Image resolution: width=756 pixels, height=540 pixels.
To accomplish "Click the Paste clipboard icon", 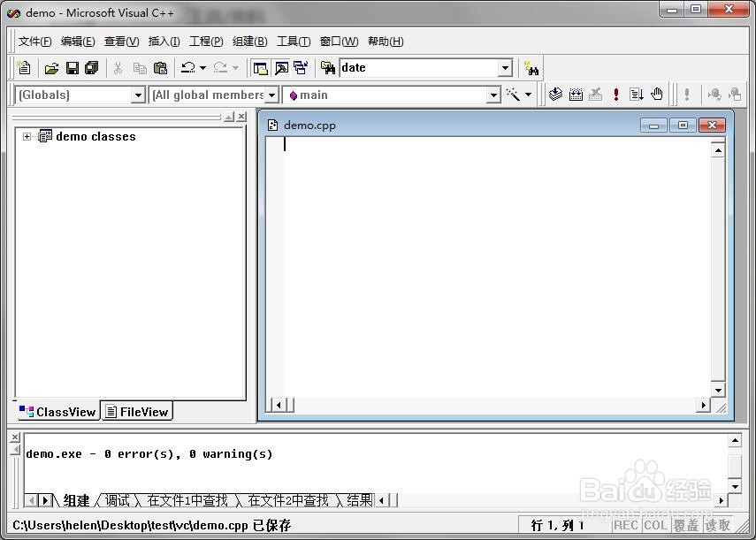I will click(160, 68).
